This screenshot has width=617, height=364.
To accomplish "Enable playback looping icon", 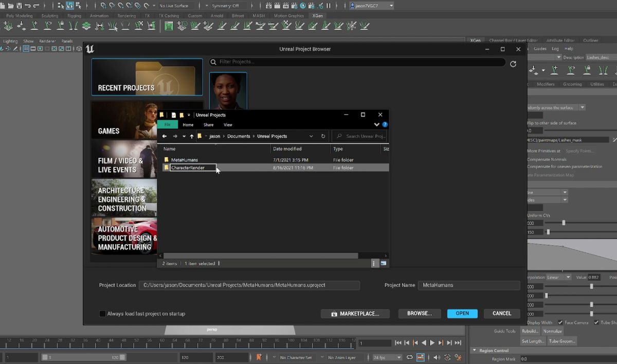I will click(410, 357).
